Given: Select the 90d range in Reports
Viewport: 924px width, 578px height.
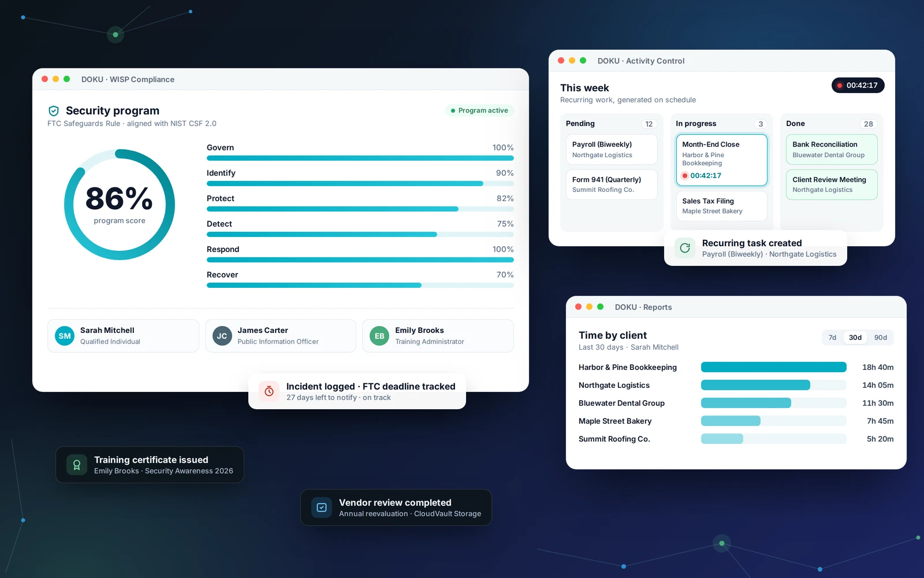Looking at the screenshot, I should point(880,338).
